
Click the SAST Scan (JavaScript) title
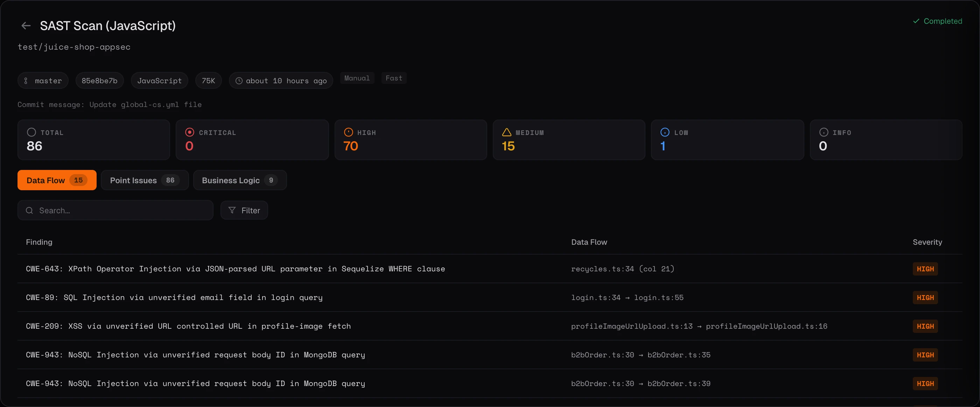point(108,26)
